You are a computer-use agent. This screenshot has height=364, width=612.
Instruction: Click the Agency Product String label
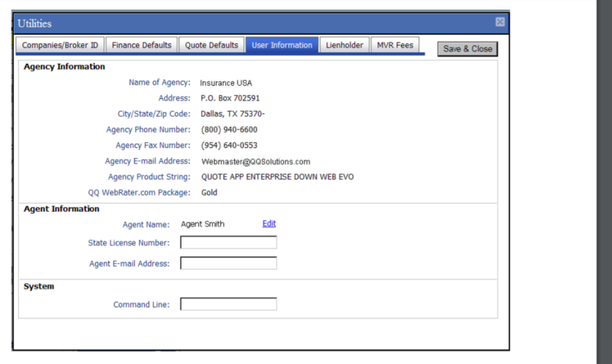point(149,177)
